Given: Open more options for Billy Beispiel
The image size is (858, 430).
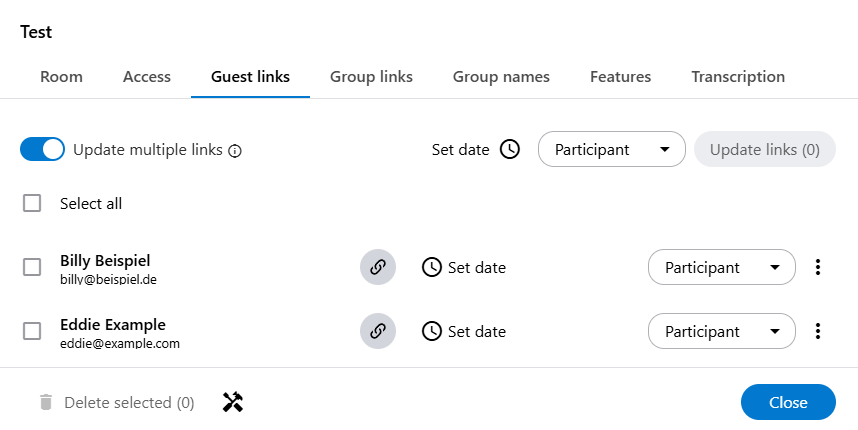Looking at the screenshot, I should [818, 267].
